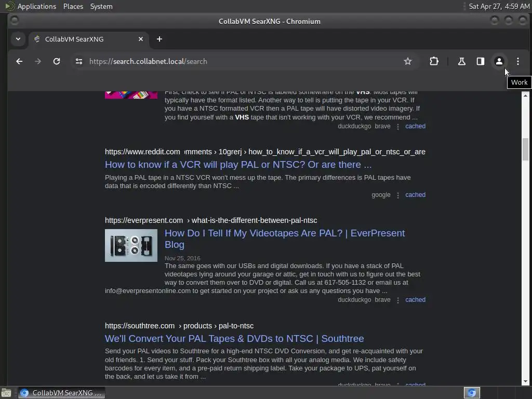Screen dimensions: 532x399
Task: Expand options dots beside reddit cached link
Action: [398, 195]
